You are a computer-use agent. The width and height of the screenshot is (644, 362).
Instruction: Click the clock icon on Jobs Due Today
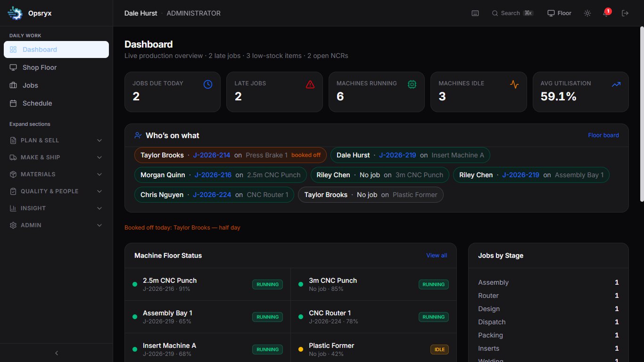(208, 84)
